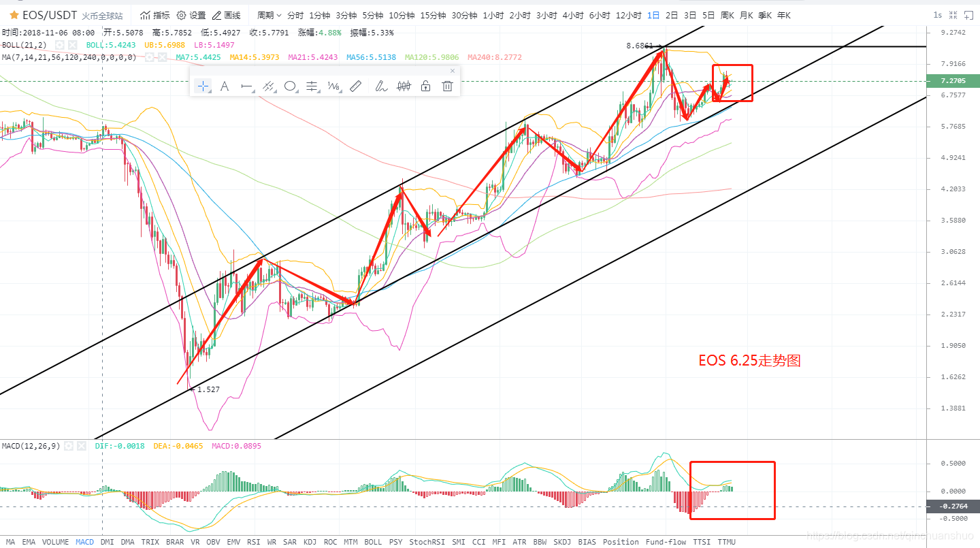This screenshot has width=980, height=548.
Task: Select the 15分钟 interval
Action: click(433, 15)
